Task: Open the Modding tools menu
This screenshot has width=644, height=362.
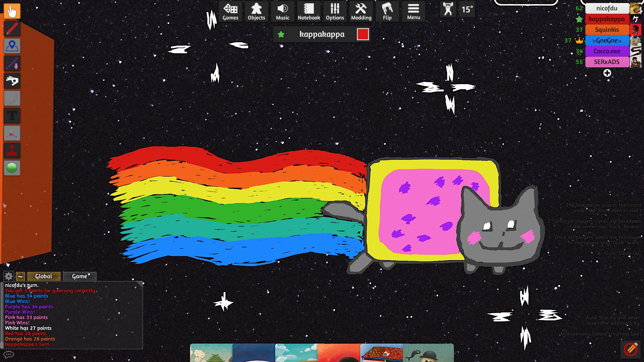Action: click(361, 12)
